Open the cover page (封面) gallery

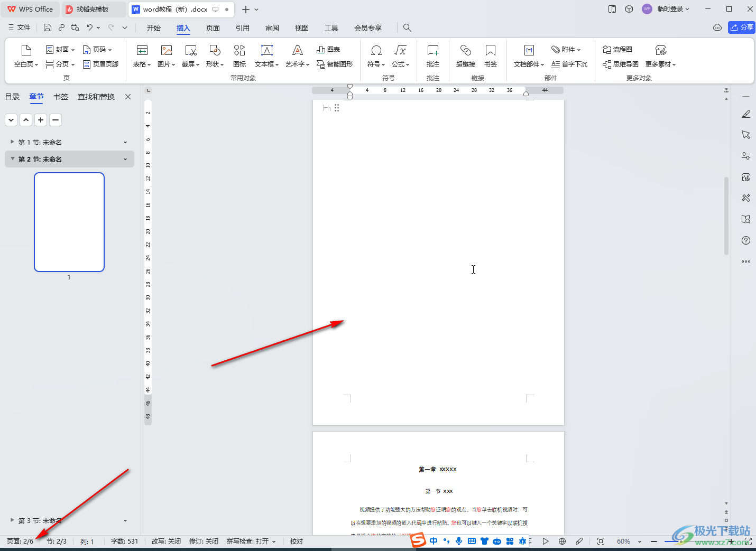pyautogui.click(x=60, y=49)
